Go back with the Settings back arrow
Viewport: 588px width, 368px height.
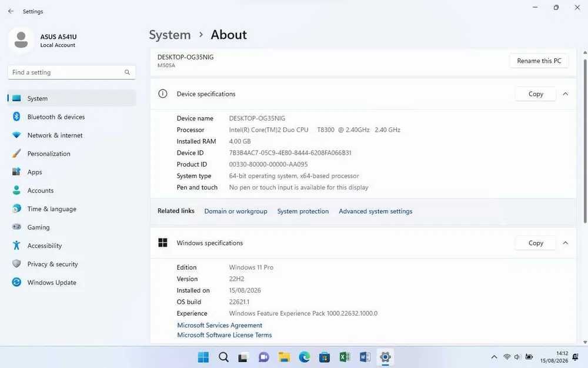[11, 11]
